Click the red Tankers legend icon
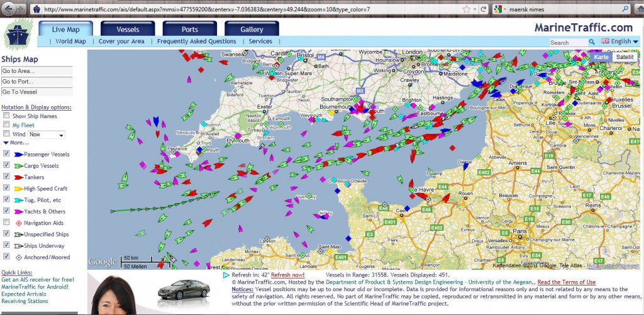 18,177
